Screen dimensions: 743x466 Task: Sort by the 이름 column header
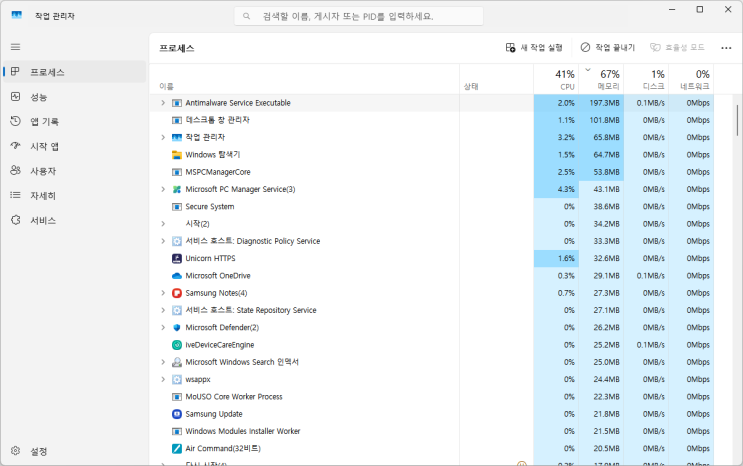(x=304, y=79)
